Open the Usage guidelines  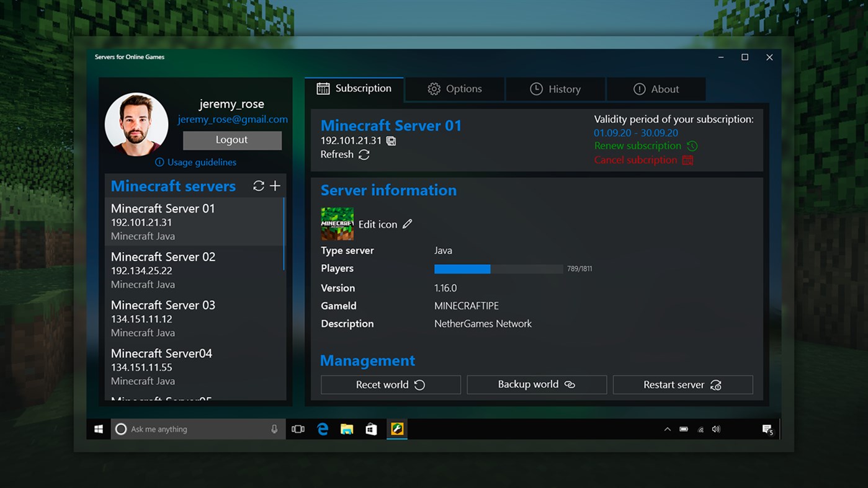(x=196, y=162)
